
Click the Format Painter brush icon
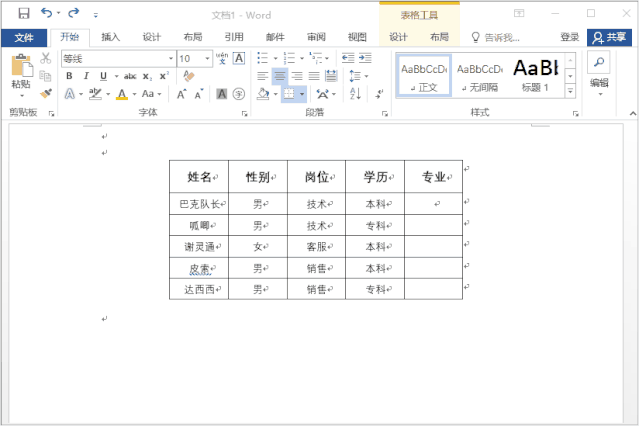point(46,92)
